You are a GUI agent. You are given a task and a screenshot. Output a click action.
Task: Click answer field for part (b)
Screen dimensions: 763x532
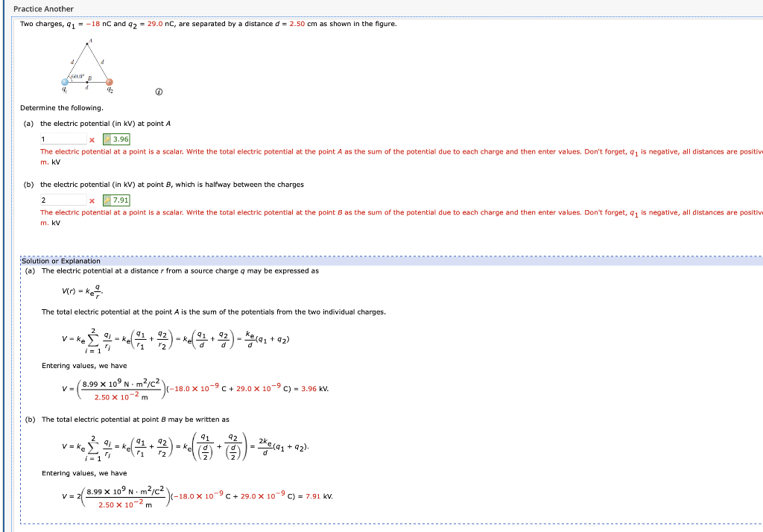(63, 200)
